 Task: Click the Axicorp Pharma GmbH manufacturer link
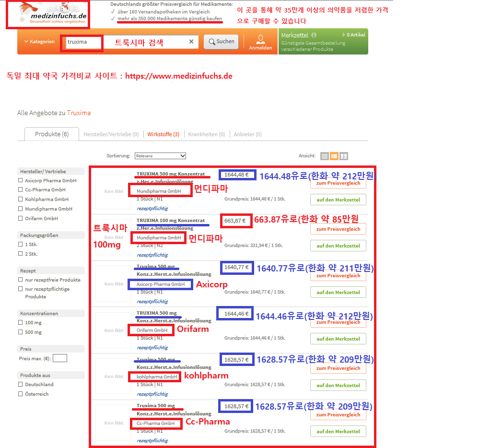tap(161, 284)
